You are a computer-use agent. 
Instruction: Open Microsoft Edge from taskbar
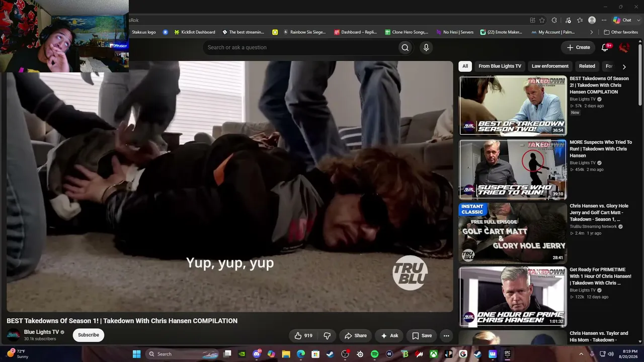(x=301, y=354)
